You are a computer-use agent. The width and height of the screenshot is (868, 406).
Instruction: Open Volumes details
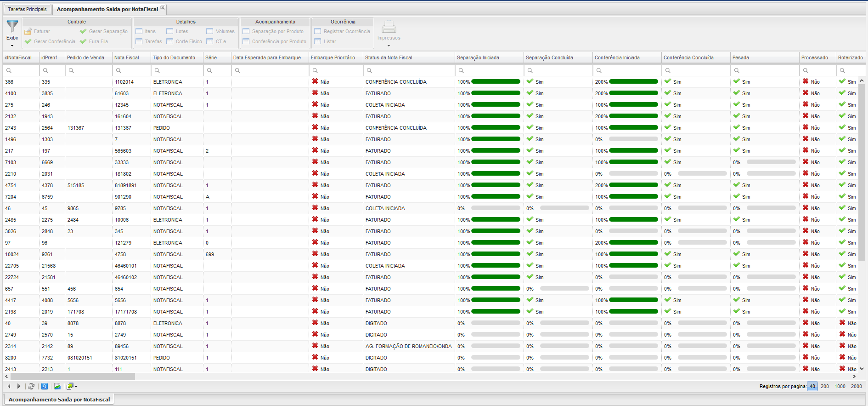220,31
